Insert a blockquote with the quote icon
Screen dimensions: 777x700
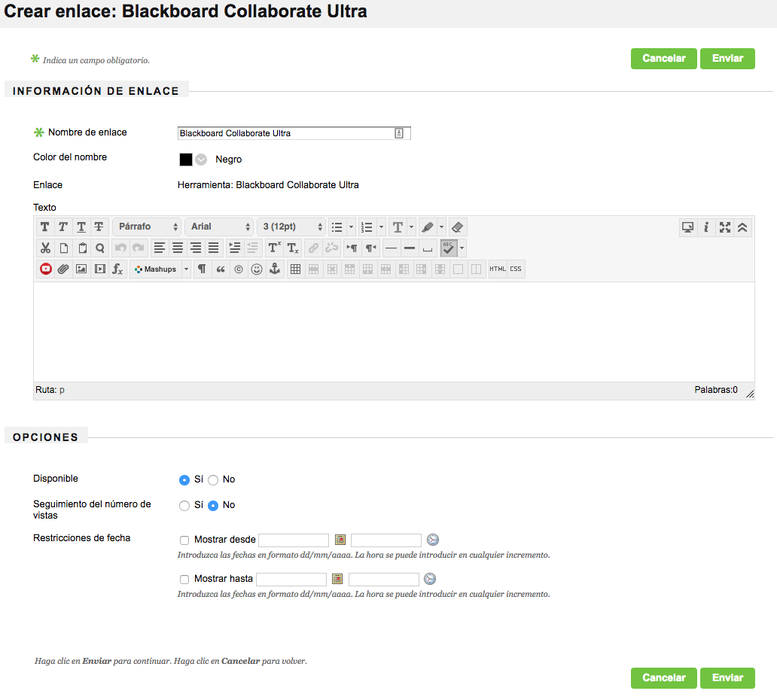coord(221,269)
